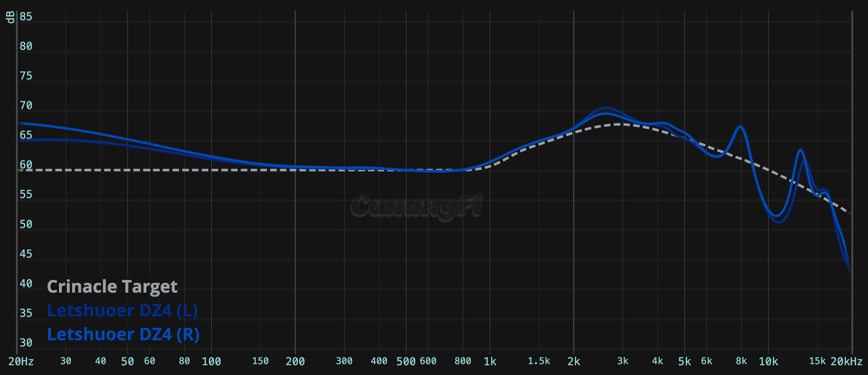Click the Letshuoer DZ4 (L) legend entry
Image resolution: width=868 pixels, height=375 pixels.
tap(122, 311)
